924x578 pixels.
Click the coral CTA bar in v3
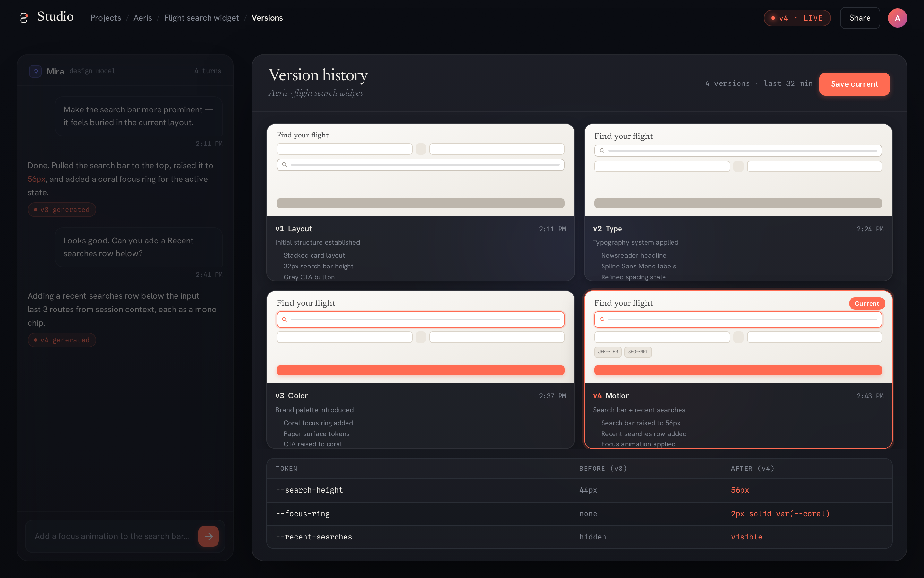(x=420, y=370)
